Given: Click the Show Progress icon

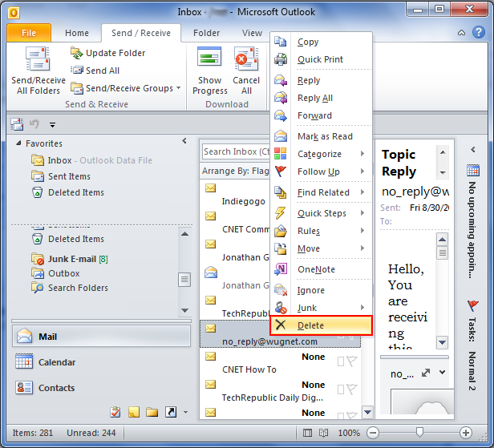Looking at the screenshot, I should [x=209, y=61].
